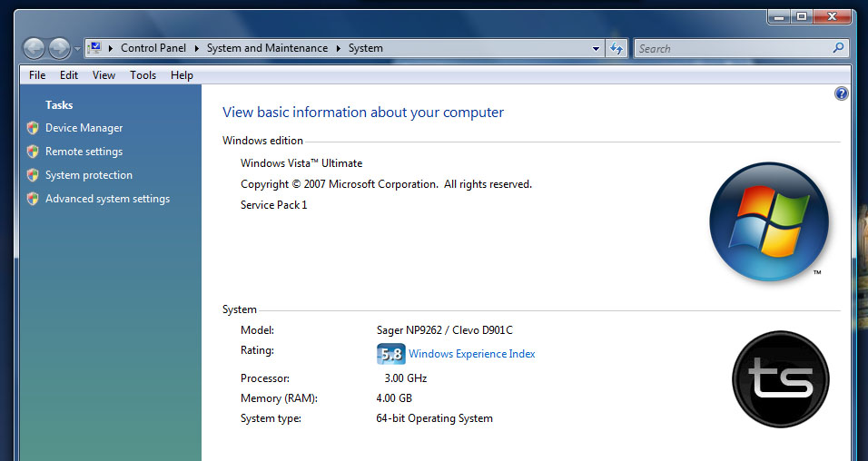Click the Windows Vista logo orb

pyautogui.click(x=769, y=221)
